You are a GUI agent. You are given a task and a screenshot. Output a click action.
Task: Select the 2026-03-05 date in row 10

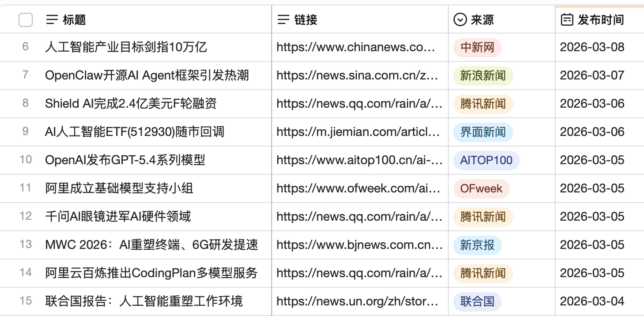[592, 160]
